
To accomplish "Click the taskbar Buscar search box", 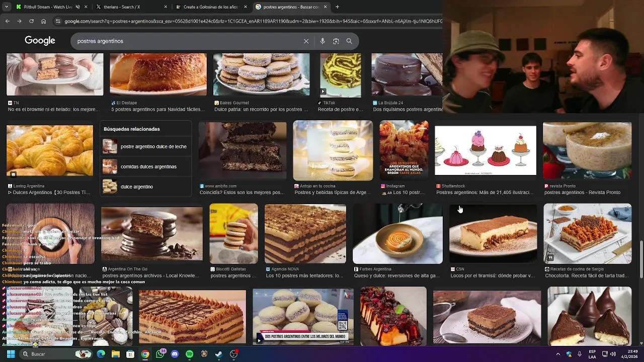I will coord(55,354).
